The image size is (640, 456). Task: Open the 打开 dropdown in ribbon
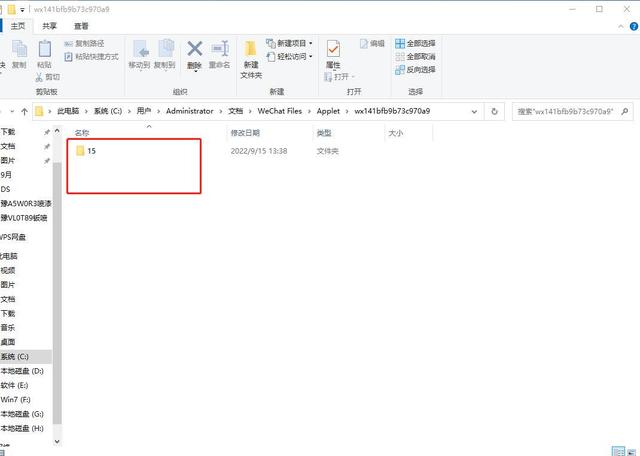tap(344, 76)
